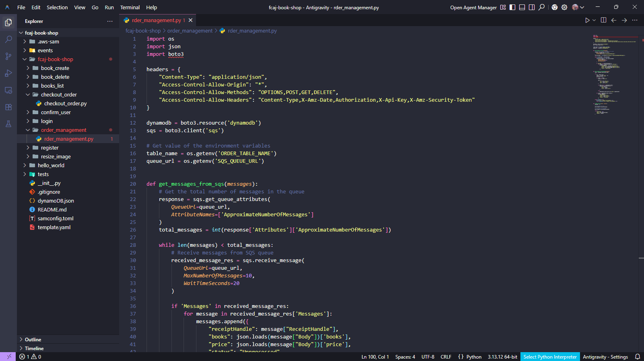The width and height of the screenshot is (644, 361).
Task: Open editor More Actions ellipsis
Action: click(x=635, y=20)
